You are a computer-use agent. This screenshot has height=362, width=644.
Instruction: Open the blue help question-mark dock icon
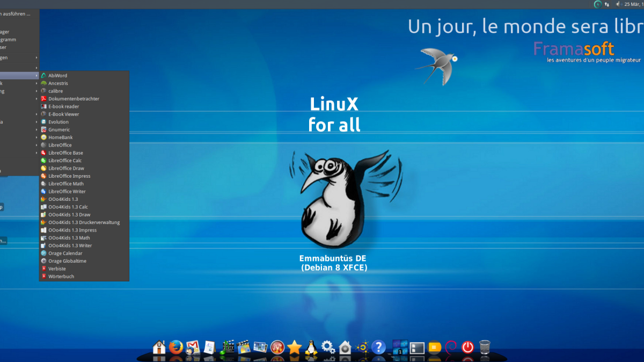[x=379, y=347]
